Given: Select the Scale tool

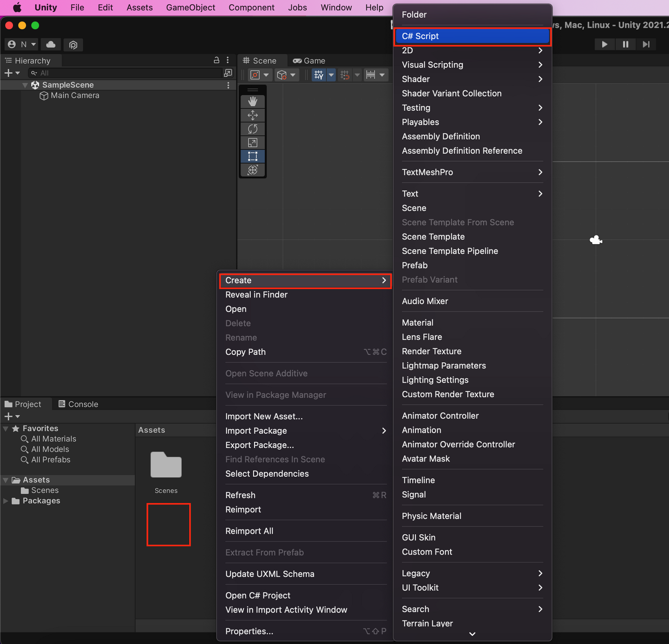Looking at the screenshot, I should 253,143.
